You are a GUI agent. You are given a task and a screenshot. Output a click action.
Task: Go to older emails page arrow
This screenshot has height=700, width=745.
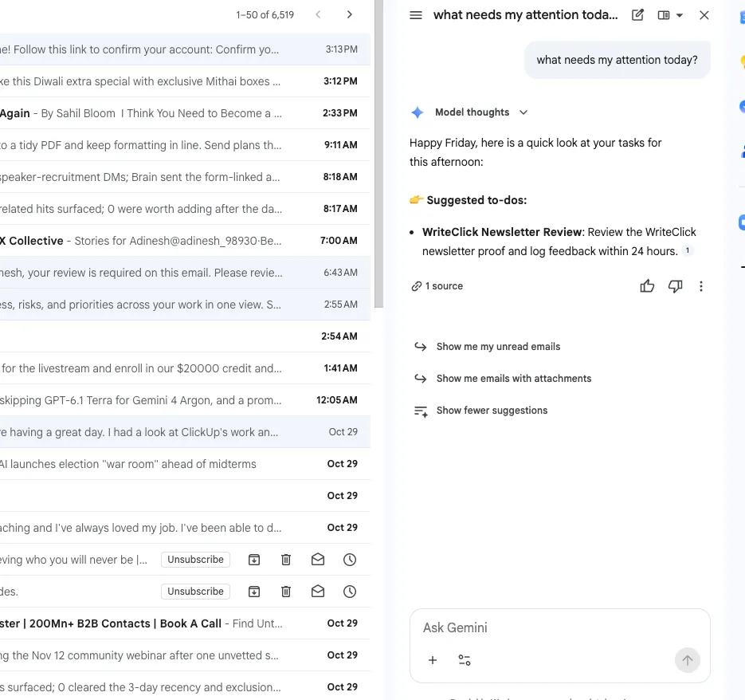[350, 14]
